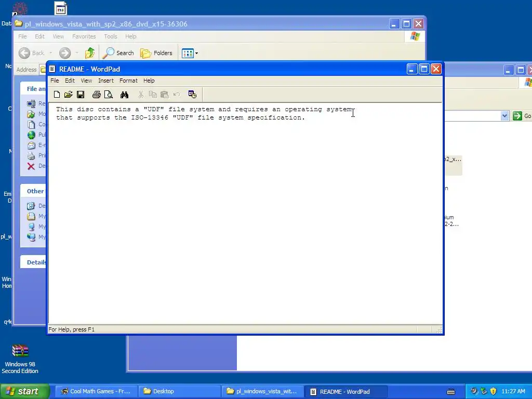
Task: Click the Up folder icon in Explorer
Action: coord(90,53)
